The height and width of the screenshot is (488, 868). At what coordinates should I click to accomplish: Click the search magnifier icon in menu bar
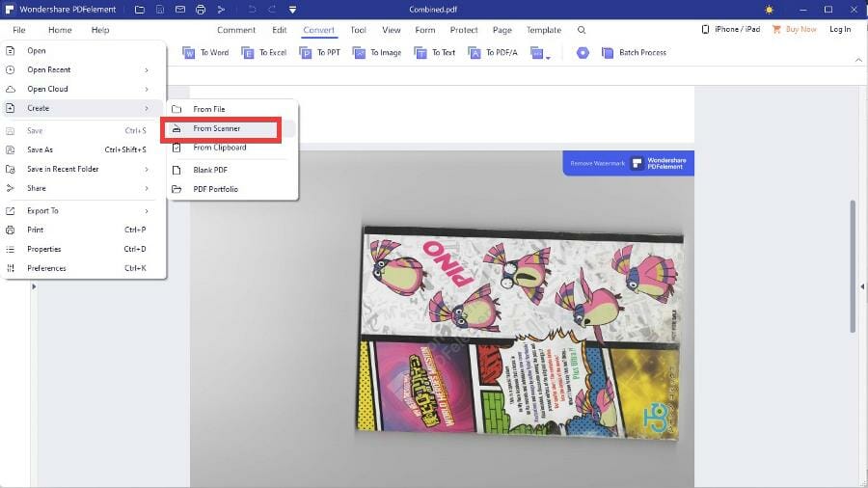pos(582,30)
